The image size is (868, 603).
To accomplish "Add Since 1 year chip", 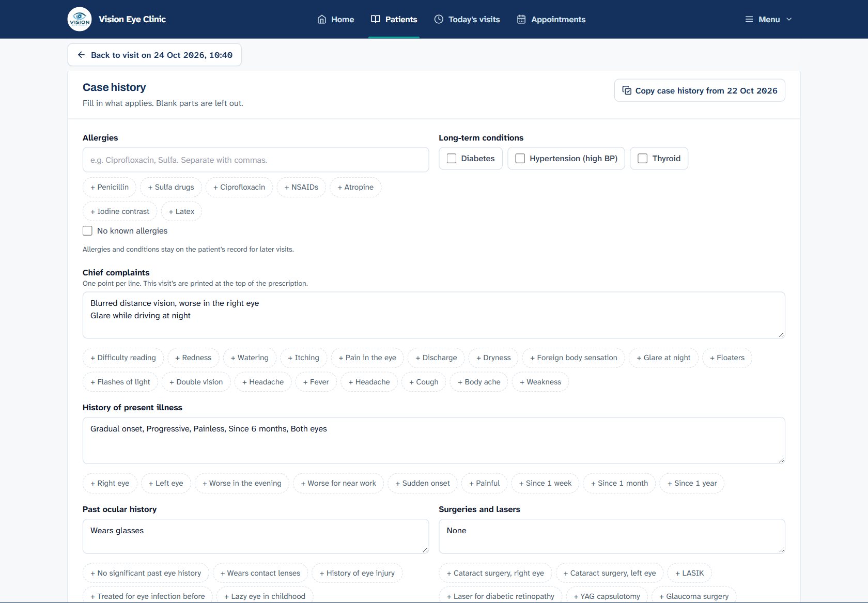I will click(692, 483).
